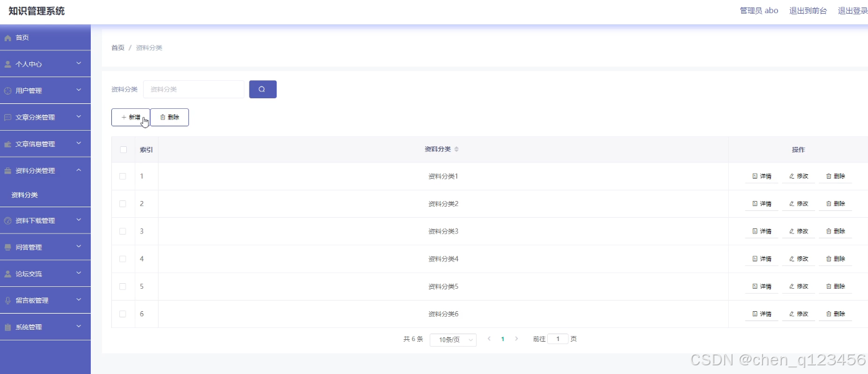The height and width of the screenshot is (374, 868).
Task: Select the 资料分类 submenu item
Action: (x=45, y=195)
